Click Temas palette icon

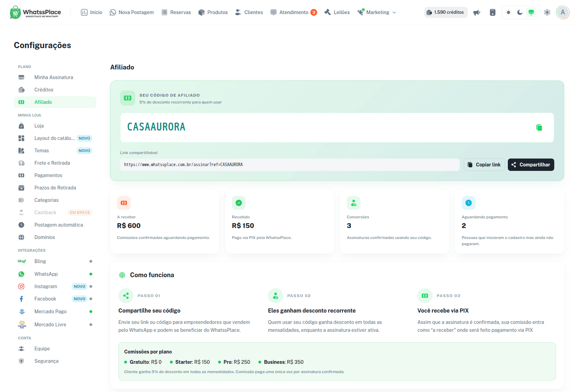click(21, 151)
